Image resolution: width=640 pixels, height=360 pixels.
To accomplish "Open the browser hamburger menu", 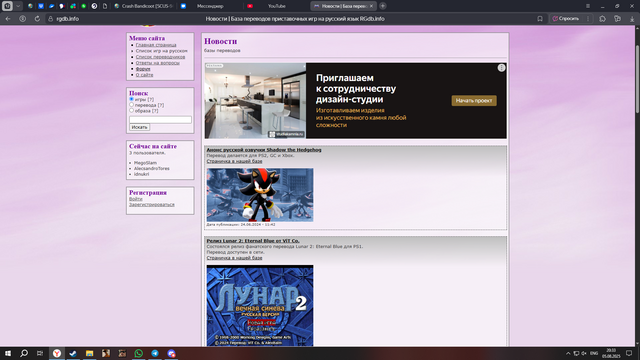I will (588, 6).
